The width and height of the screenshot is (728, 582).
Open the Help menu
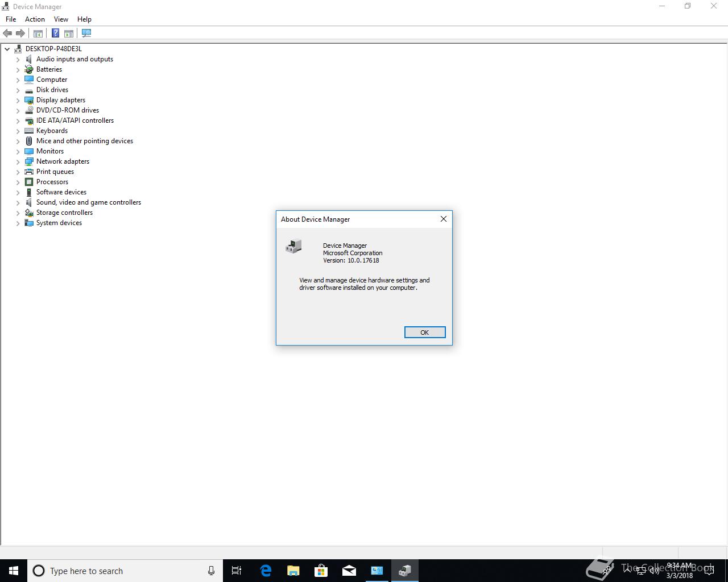pos(84,19)
